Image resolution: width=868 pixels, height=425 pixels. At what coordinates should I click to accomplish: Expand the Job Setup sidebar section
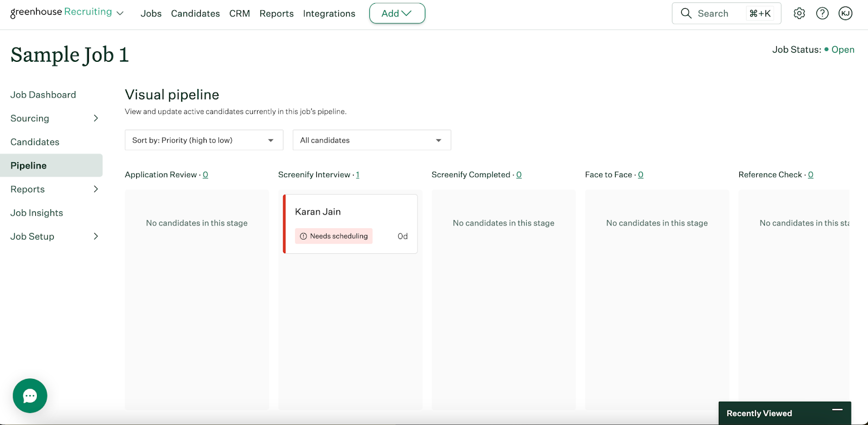pyautogui.click(x=96, y=236)
